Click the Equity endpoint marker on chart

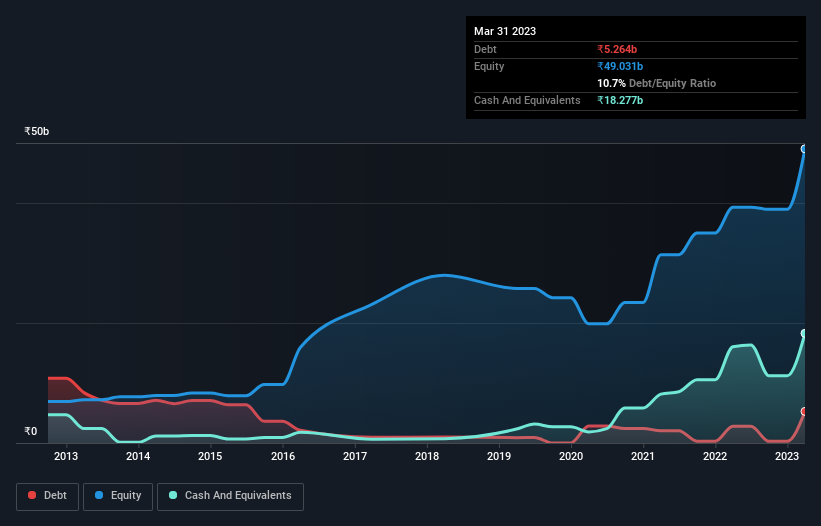coord(804,149)
